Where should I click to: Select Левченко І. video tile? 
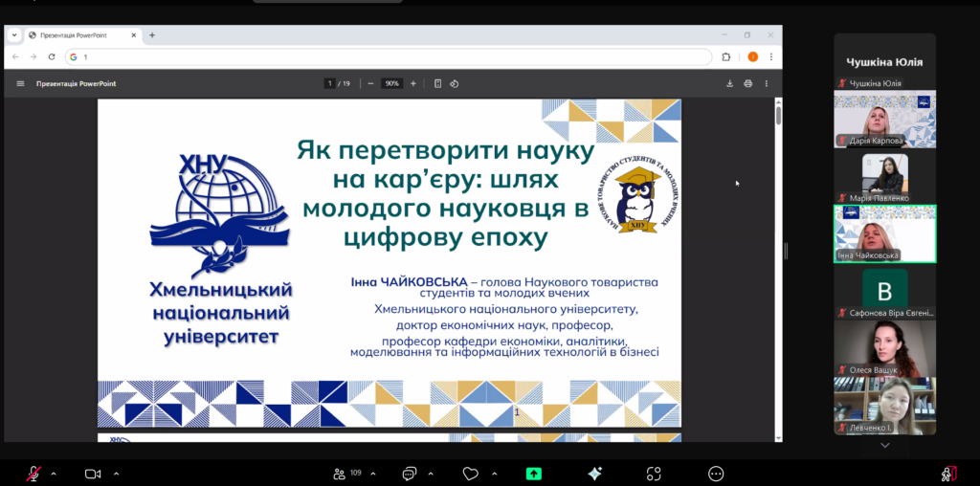pyautogui.click(x=885, y=406)
